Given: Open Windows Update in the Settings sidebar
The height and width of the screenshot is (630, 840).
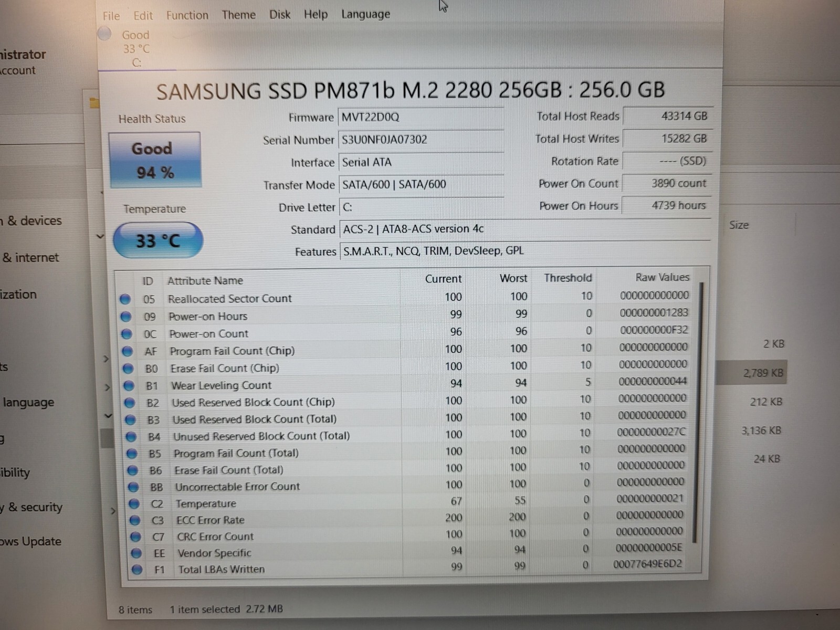Looking at the screenshot, I should point(30,541).
